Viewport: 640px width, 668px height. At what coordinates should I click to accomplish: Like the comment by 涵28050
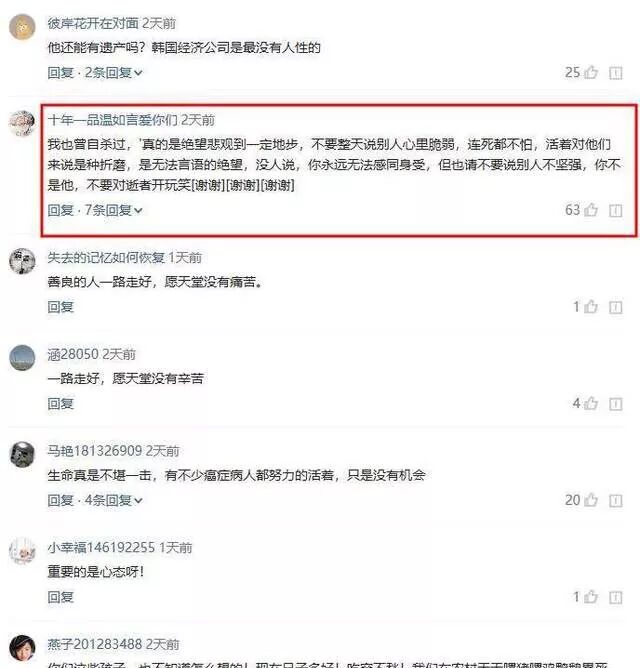pyautogui.click(x=591, y=403)
